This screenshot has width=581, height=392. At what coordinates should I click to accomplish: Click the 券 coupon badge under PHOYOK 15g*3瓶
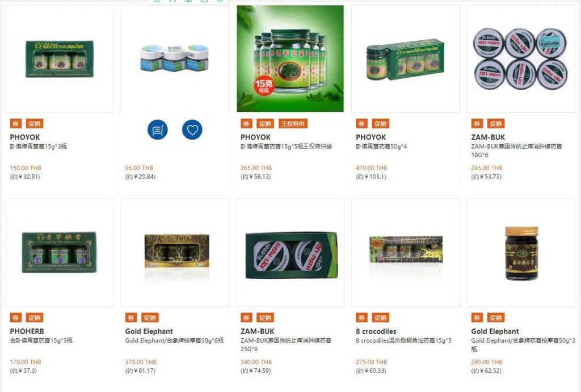point(15,123)
